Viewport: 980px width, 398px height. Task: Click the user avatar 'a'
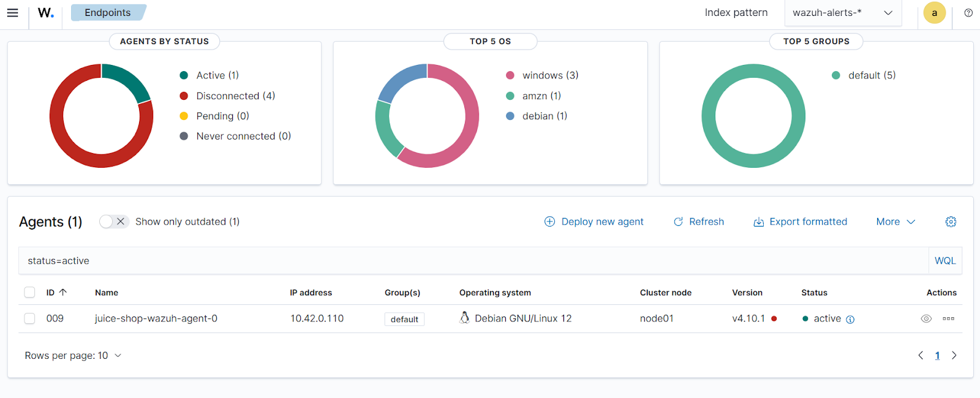pyautogui.click(x=934, y=13)
